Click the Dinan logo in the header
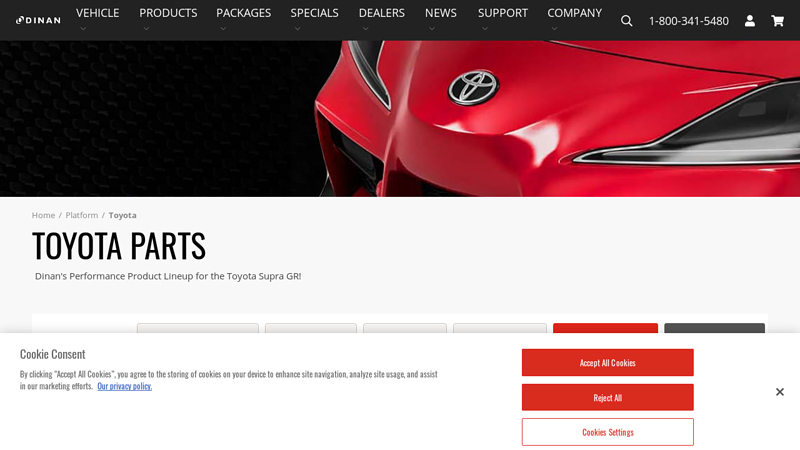This screenshot has width=800, height=450. [38, 20]
